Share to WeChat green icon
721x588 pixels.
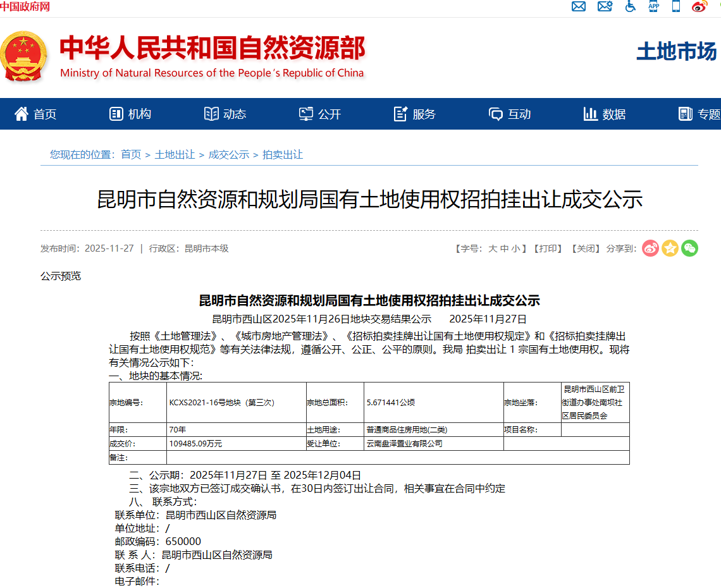(689, 248)
